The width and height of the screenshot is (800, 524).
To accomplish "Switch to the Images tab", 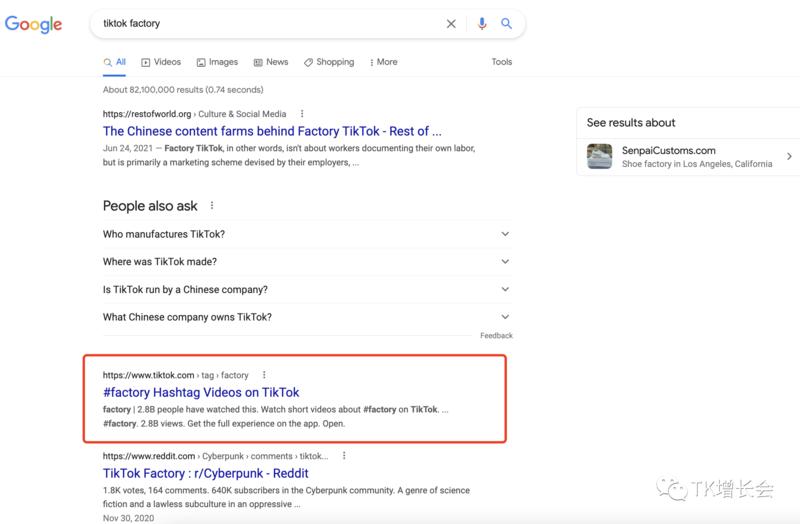I will [217, 62].
